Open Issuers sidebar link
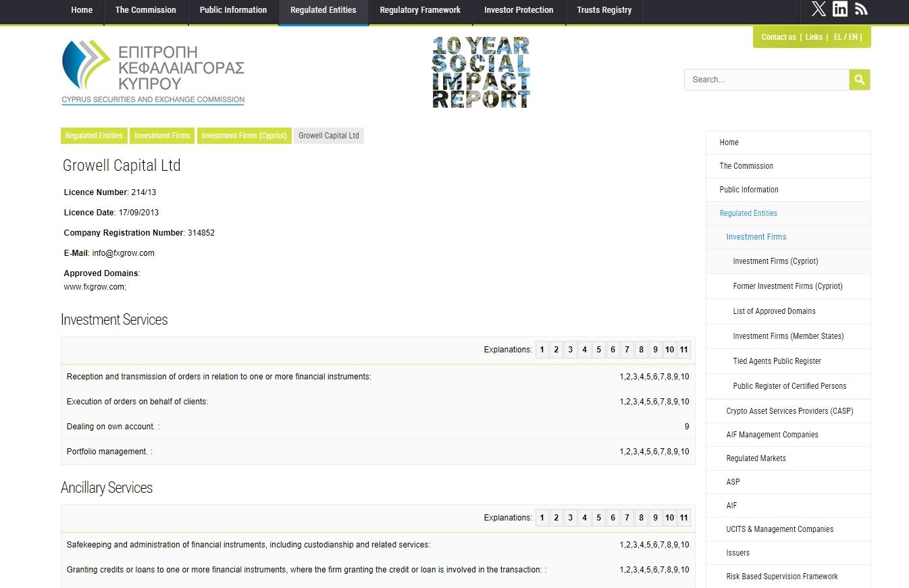Viewport: 909px width, 588px height. coord(788,553)
